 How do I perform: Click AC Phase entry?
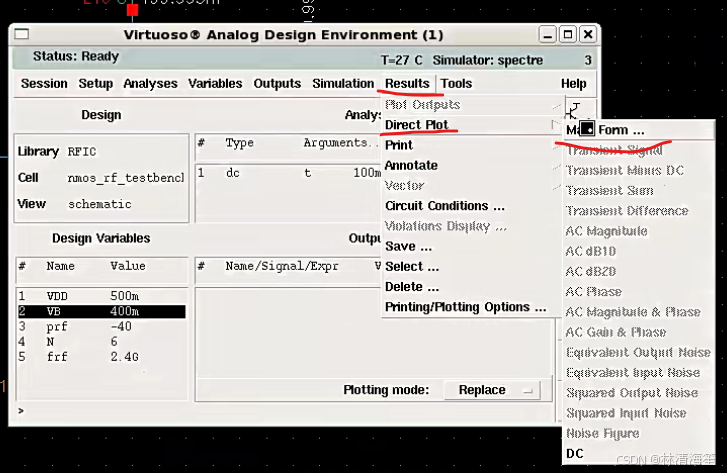[639, 292]
